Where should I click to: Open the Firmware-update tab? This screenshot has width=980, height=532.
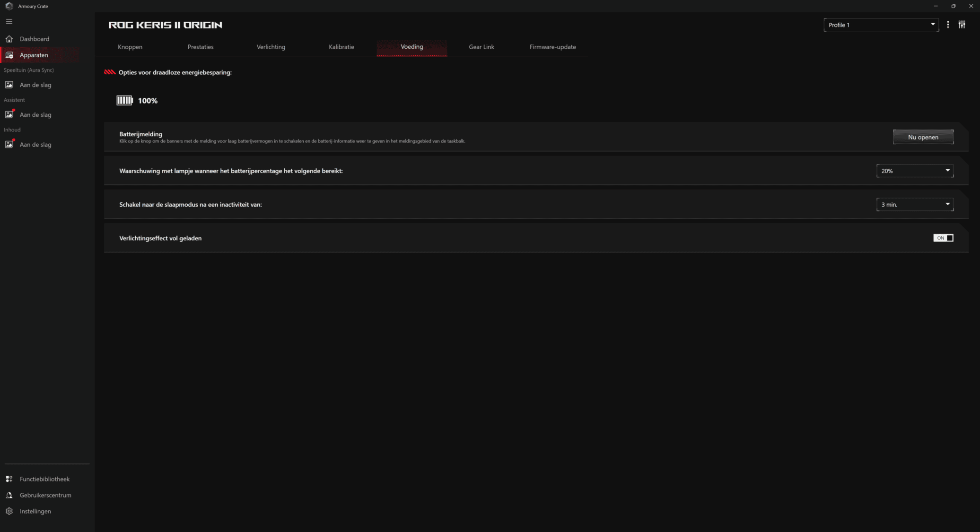click(x=553, y=47)
